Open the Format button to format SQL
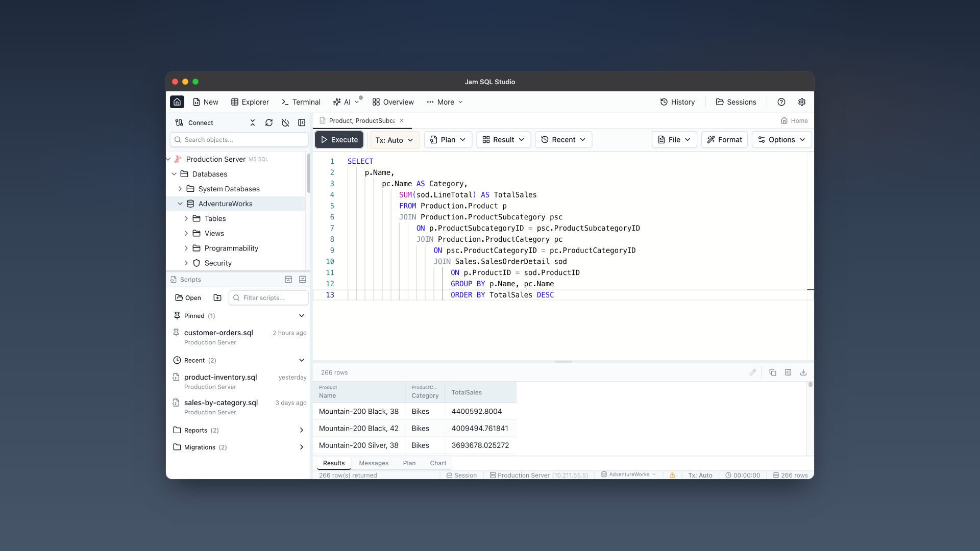Viewport: 980px width, 551px height. pos(724,139)
